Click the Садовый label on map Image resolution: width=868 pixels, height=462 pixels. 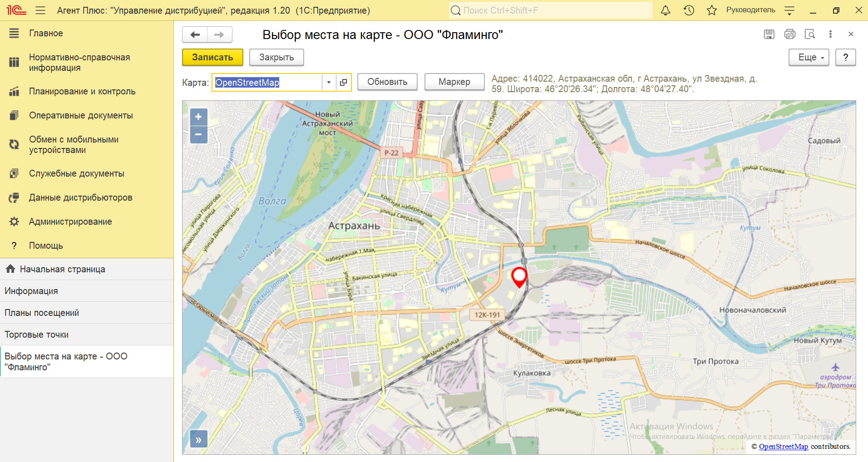click(x=824, y=141)
